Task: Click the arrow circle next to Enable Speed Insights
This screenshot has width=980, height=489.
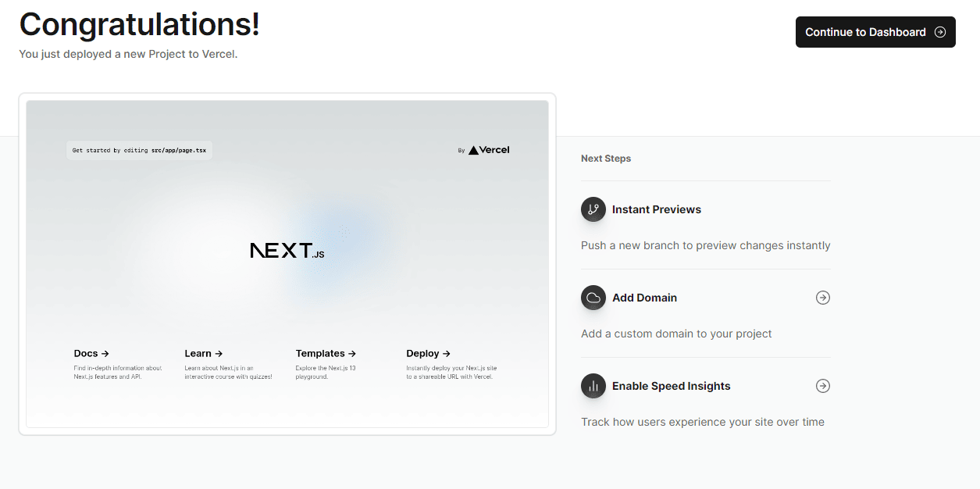Action: (823, 386)
